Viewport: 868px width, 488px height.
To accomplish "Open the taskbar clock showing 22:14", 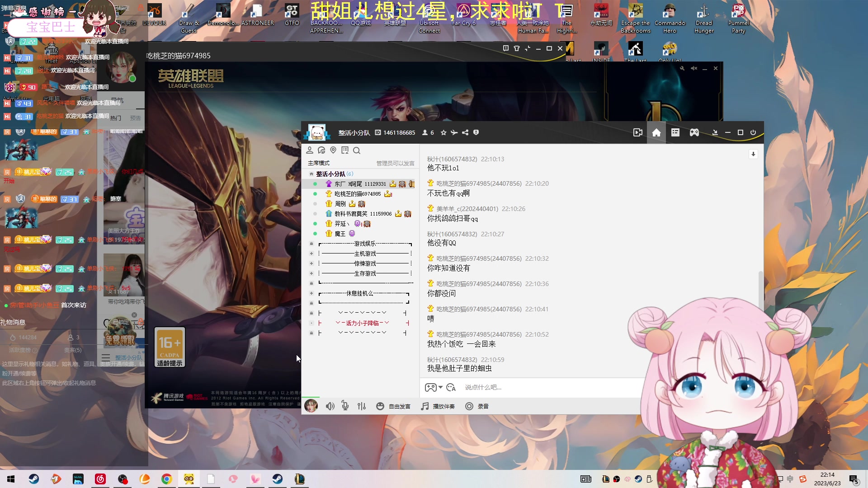I will pyautogui.click(x=827, y=479).
